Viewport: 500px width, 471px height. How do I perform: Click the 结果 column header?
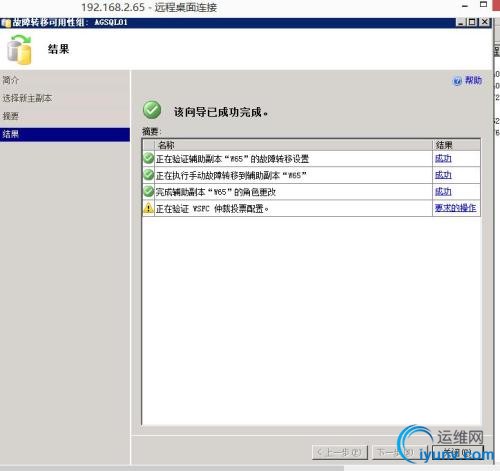456,145
